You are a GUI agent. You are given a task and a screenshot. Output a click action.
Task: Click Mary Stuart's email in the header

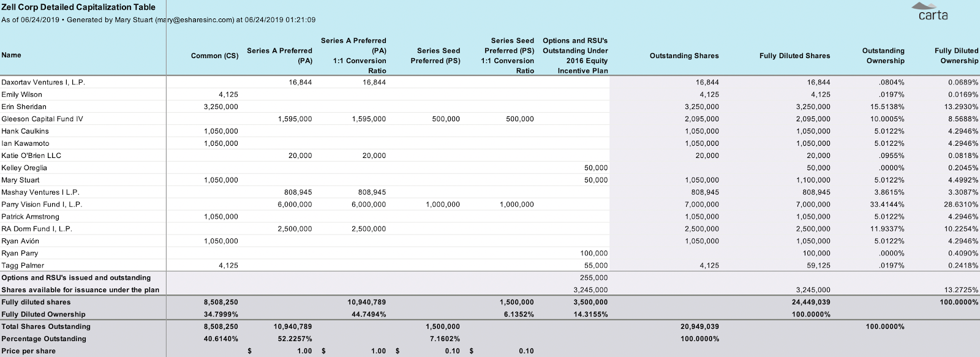195,20
